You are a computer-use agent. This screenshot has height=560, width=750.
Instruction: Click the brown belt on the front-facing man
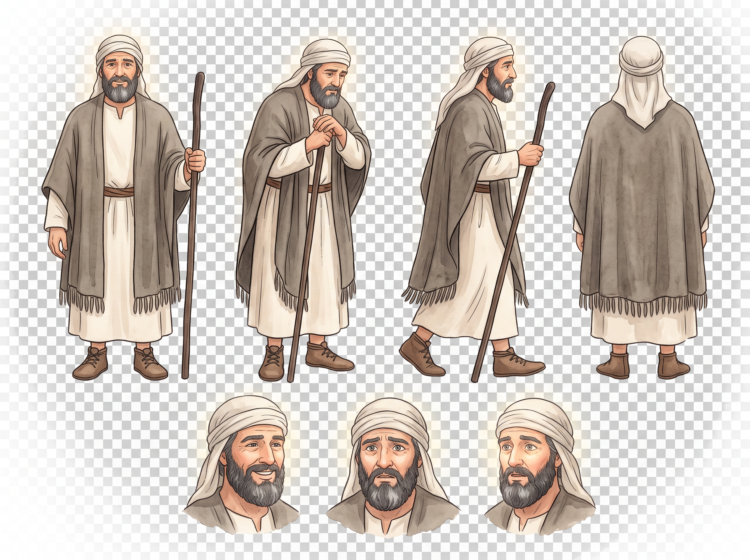click(119, 192)
